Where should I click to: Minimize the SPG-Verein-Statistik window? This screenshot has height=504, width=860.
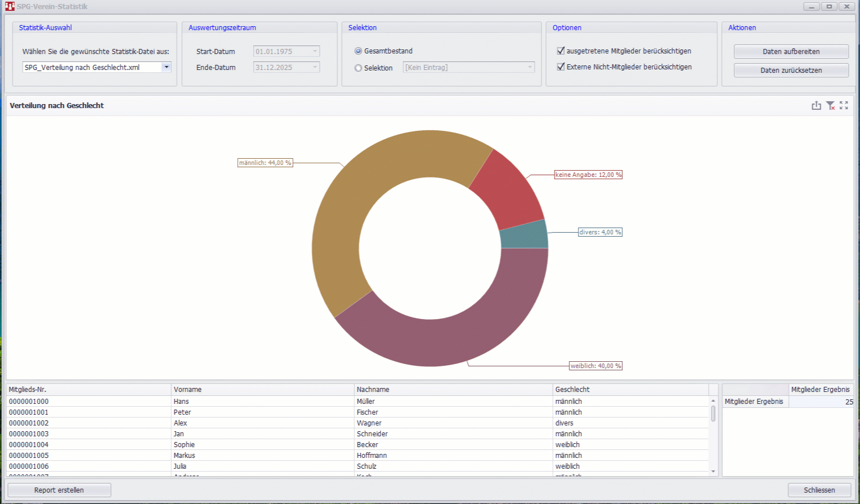(x=811, y=6)
